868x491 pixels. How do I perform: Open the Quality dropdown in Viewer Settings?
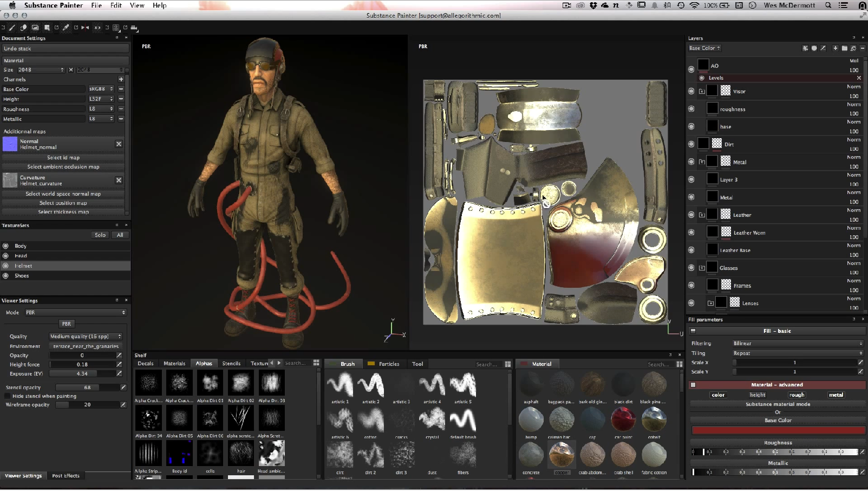click(x=86, y=337)
